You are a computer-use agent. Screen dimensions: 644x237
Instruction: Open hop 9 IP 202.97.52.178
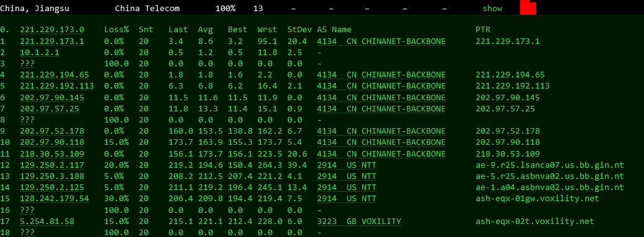point(52,131)
